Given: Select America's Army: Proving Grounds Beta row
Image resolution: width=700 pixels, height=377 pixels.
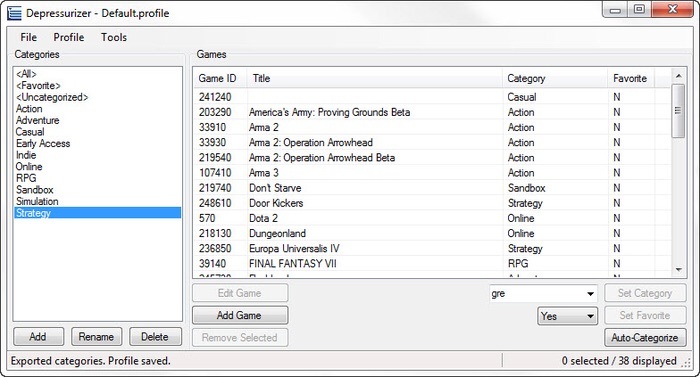Looking at the screenshot, I should (x=432, y=112).
